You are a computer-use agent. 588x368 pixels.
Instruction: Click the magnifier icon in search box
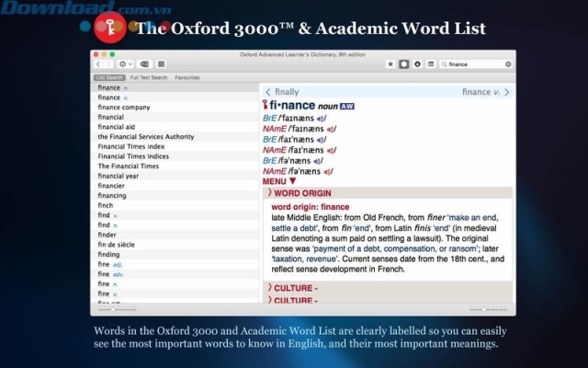click(x=445, y=64)
